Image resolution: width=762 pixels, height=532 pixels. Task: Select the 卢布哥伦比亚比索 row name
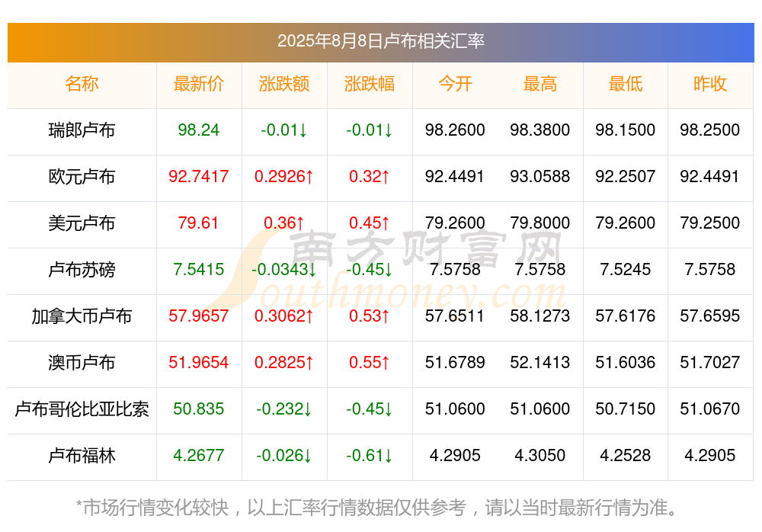tap(82, 409)
